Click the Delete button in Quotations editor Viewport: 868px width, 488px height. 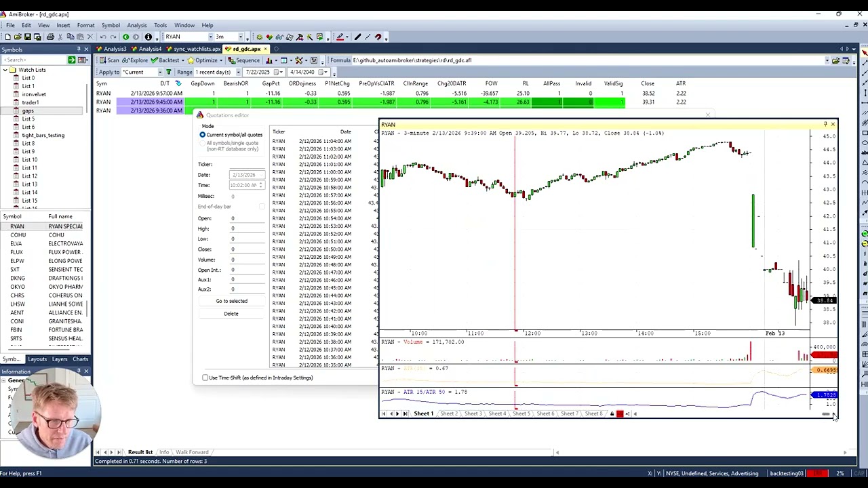(x=231, y=314)
